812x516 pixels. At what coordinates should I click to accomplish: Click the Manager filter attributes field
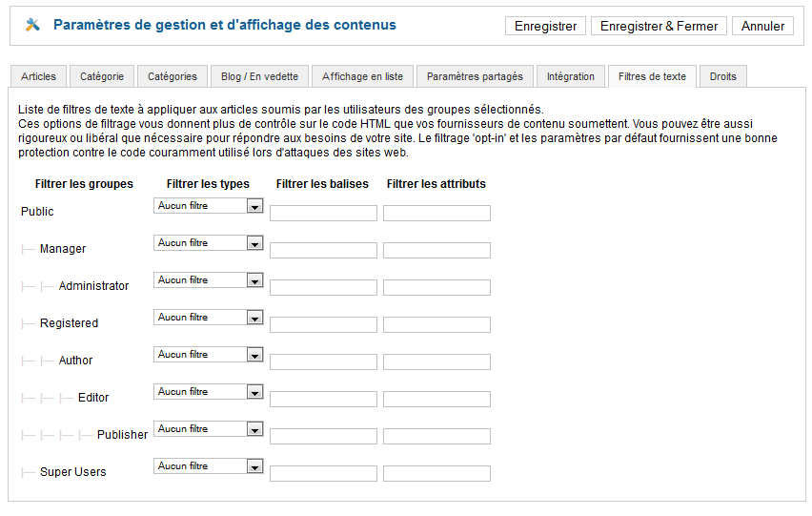(x=436, y=250)
